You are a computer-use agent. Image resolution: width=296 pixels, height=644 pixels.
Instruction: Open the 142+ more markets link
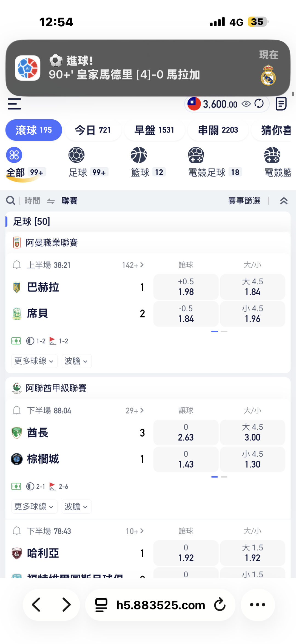pyautogui.click(x=133, y=265)
